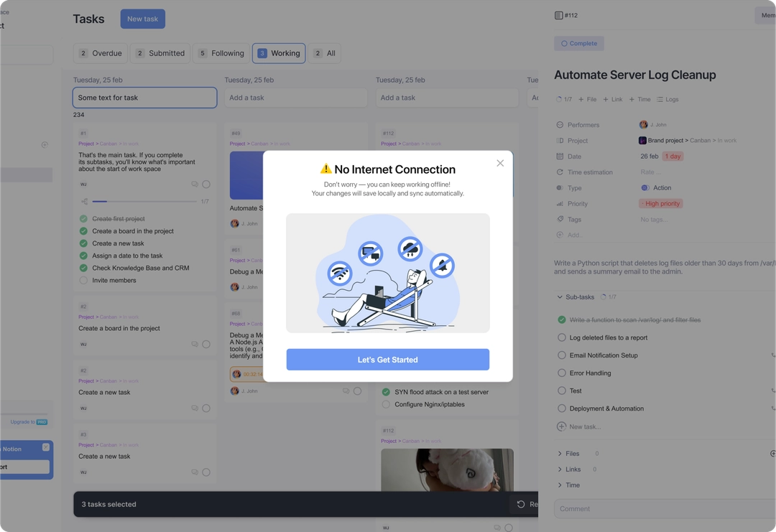Close the No Internet Connection dialog
The width and height of the screenshot is (776, 532).
(500, 163)
